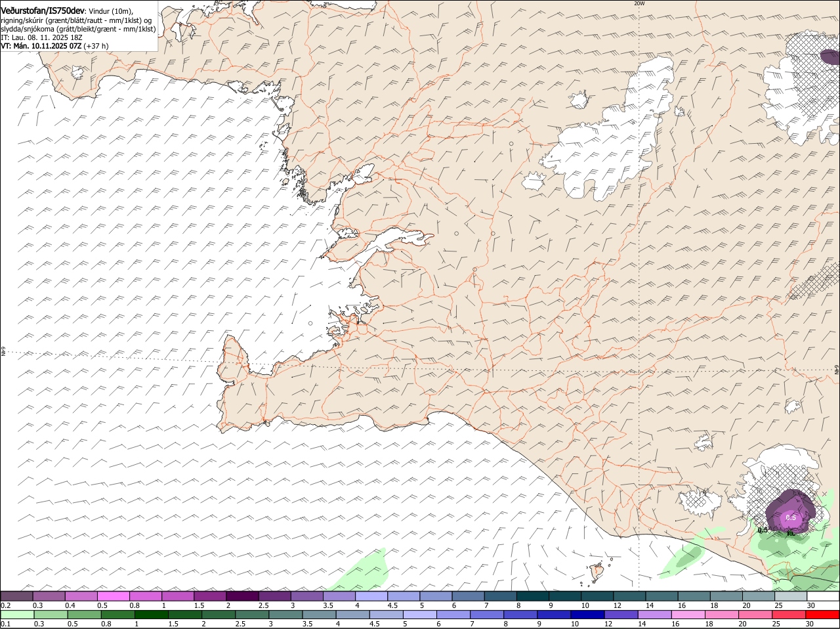Click the 'Veðurstofan/IS750dev' title text
Viewport: 840px width, 629px height.
click(x=43, y=11)
